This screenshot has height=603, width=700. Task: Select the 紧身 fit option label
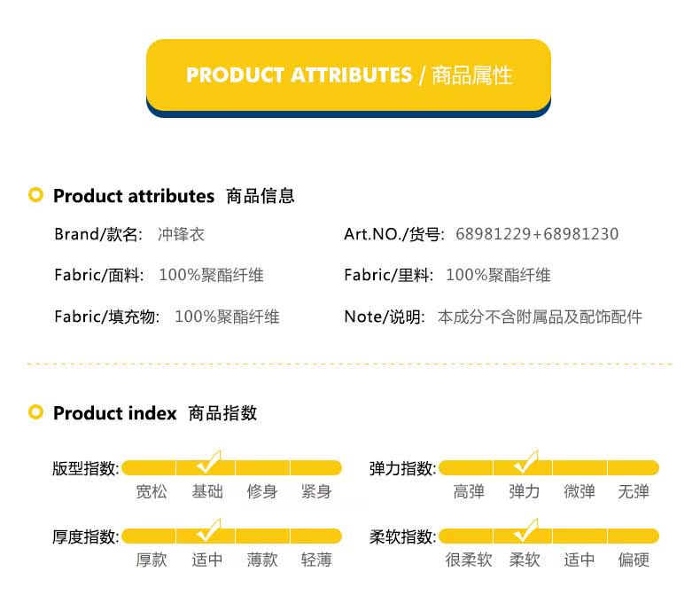click(316, 492)
